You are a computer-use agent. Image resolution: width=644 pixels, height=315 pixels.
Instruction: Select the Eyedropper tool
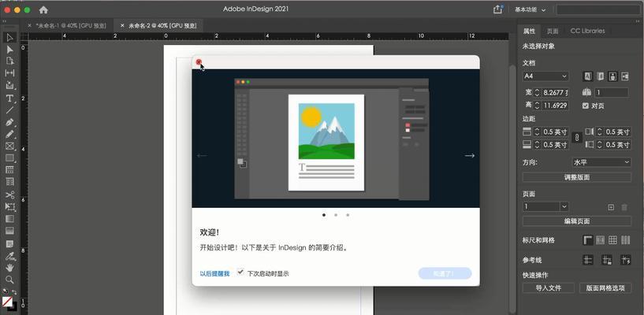click(10, 257)
